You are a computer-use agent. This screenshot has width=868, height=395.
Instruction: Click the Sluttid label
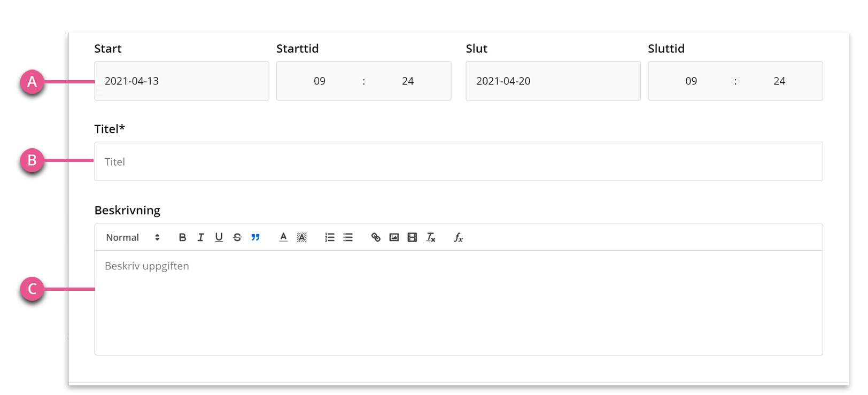tap(666, 49)
